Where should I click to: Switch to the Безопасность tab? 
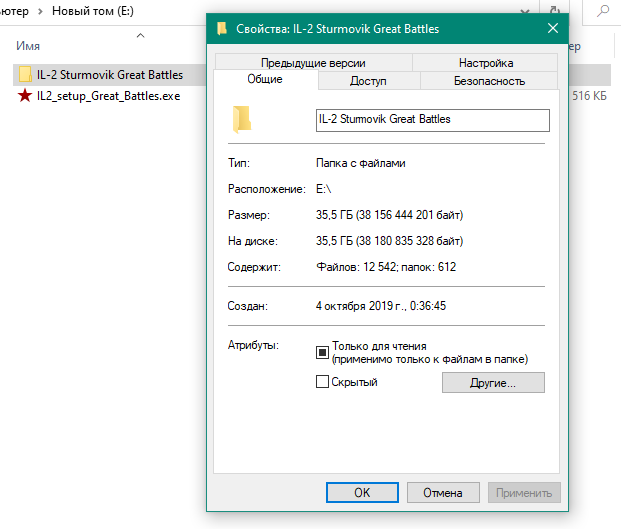489,81
